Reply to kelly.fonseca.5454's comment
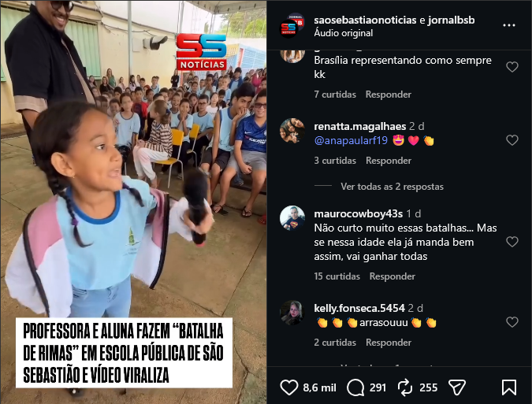Screen dimensions: 532x404 pyautogui.click(x=389, y=343)
